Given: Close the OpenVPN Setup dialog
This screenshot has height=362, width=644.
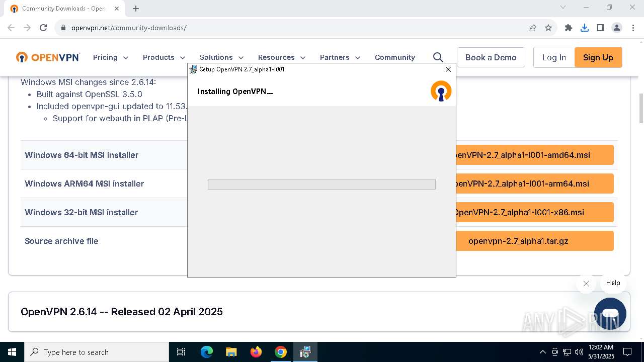Looking at the screenshot, I should [448, 69].
